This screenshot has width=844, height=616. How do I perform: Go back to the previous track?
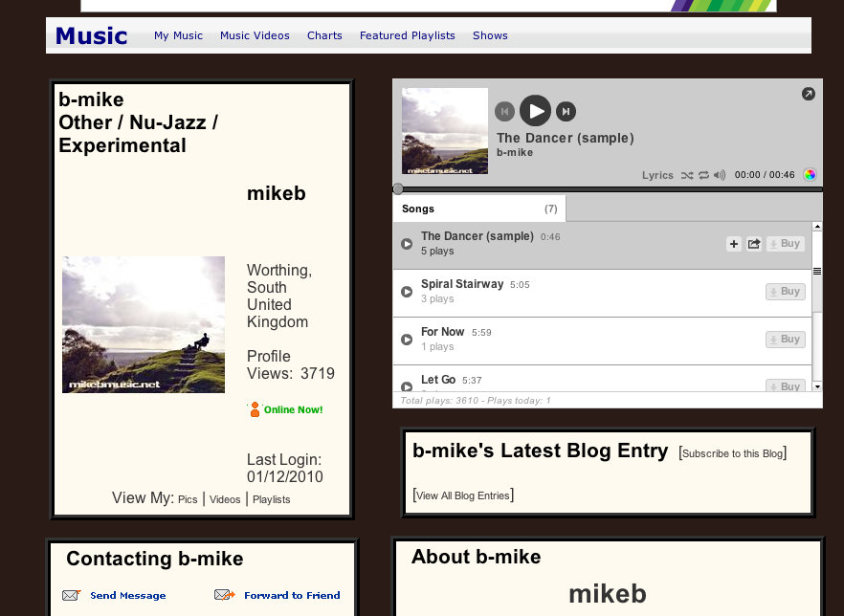[504, 112]
